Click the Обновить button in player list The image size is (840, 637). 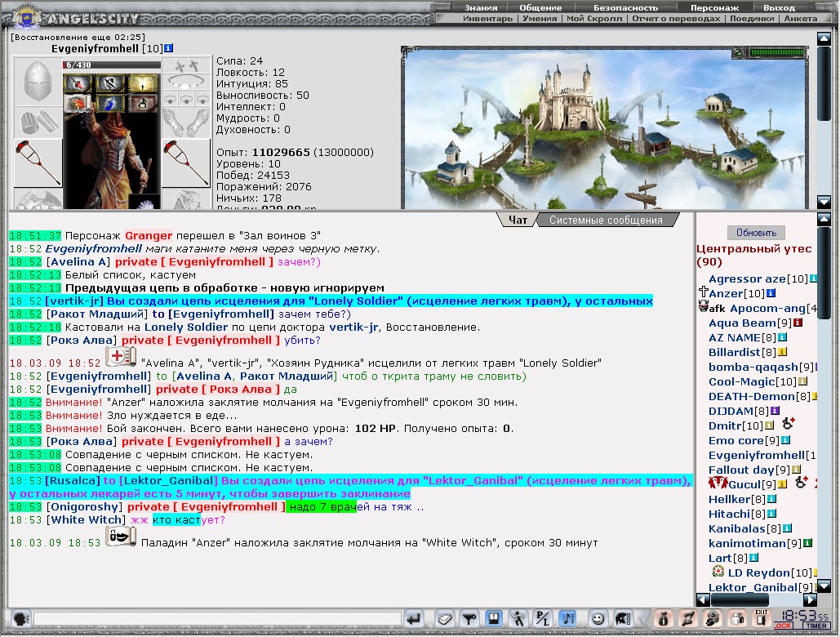(756, 233)
